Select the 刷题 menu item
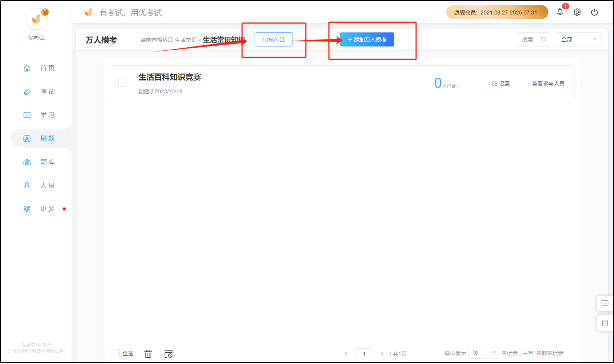The height and width of the screenshot is (364, 614). click(41, 139)
